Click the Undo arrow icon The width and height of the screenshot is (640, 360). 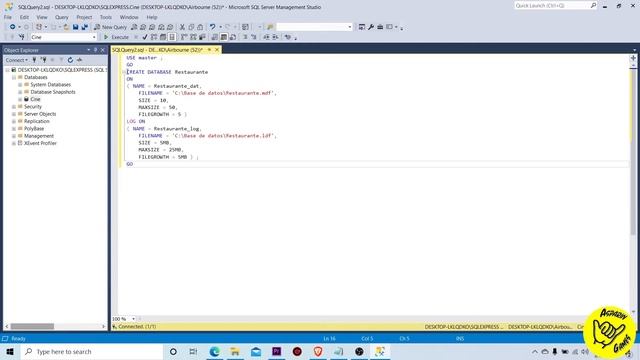(212, 27)
